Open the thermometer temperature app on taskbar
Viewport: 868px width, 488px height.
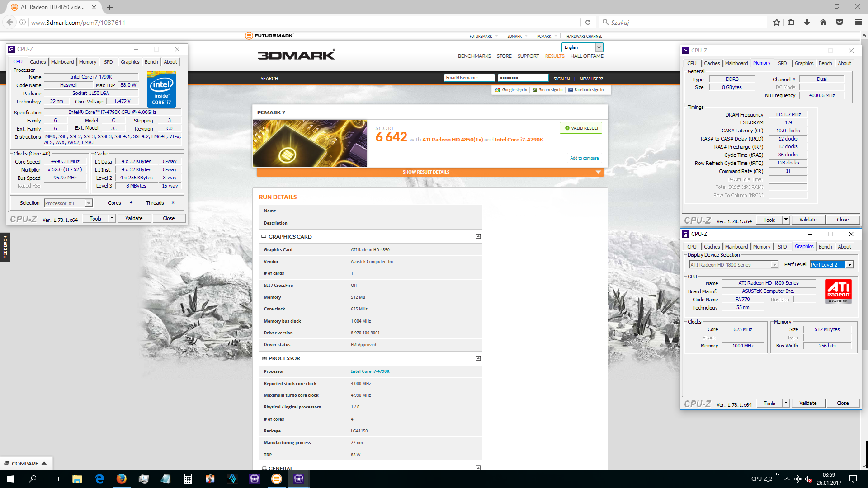210,479
